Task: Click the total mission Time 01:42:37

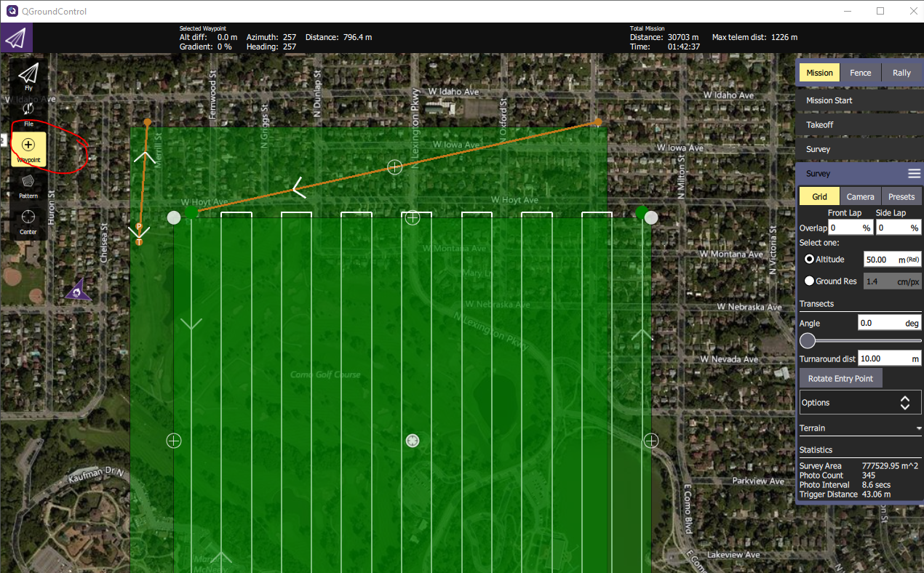Action: (x=684, y=47)
